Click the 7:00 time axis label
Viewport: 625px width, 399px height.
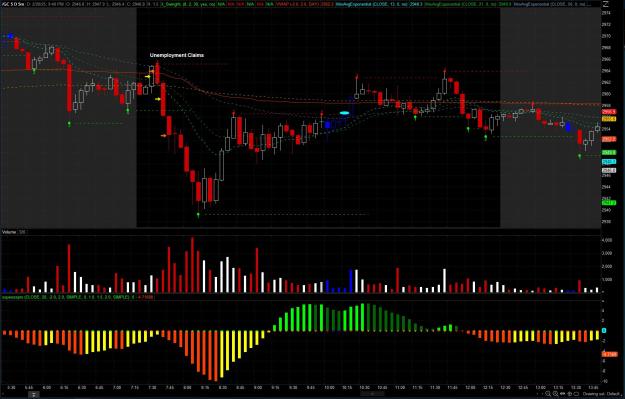point(117,387)
